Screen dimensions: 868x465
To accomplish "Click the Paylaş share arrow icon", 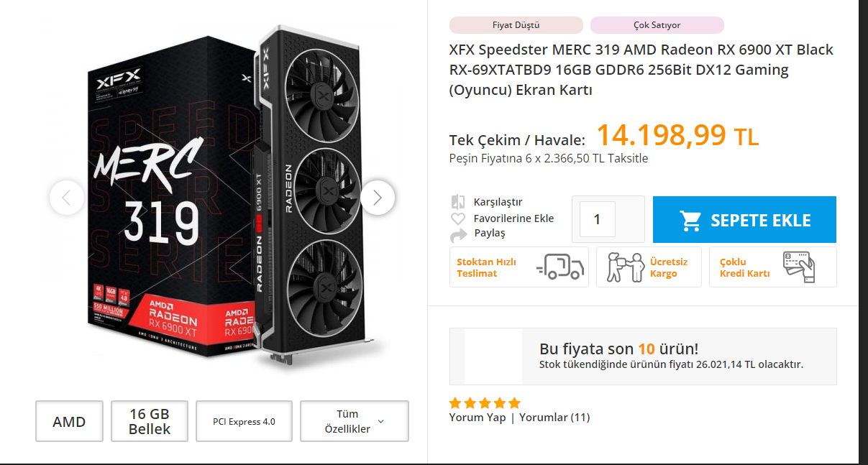I will point(458,234).
